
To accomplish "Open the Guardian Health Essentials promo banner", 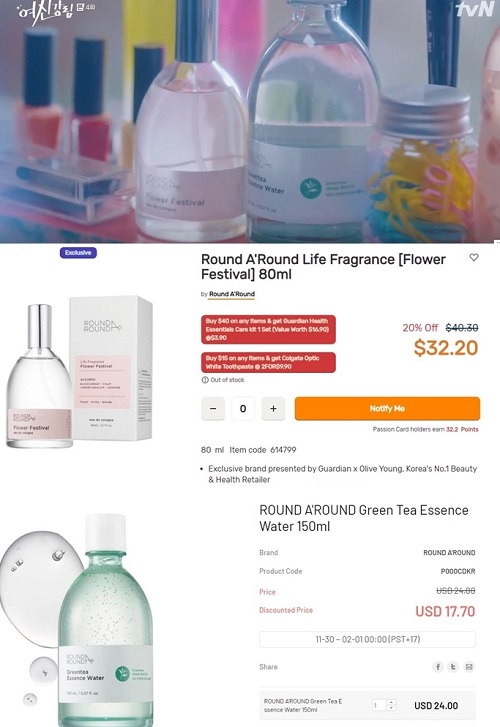I will point(268,329).
